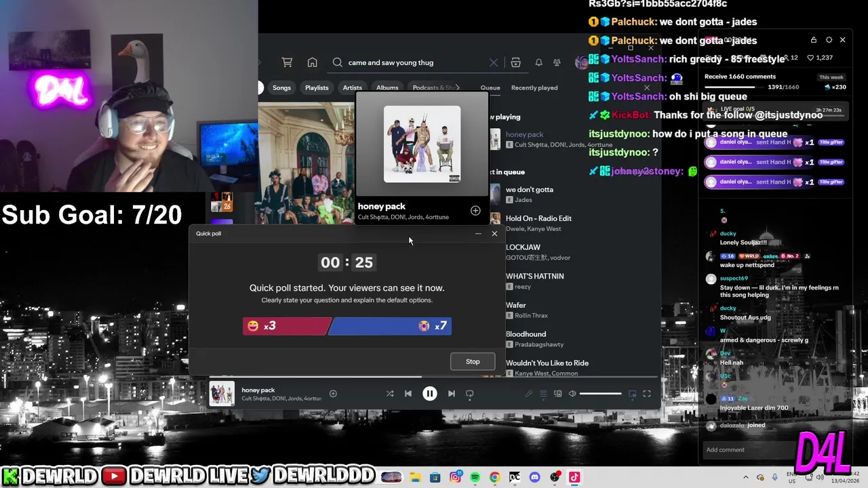868x488 pixels.
Task: Click Add comment field in live chat
Action: pos(749,450)
